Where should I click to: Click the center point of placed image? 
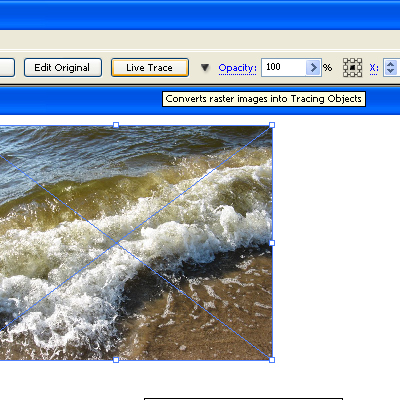[x=116, y=243]
